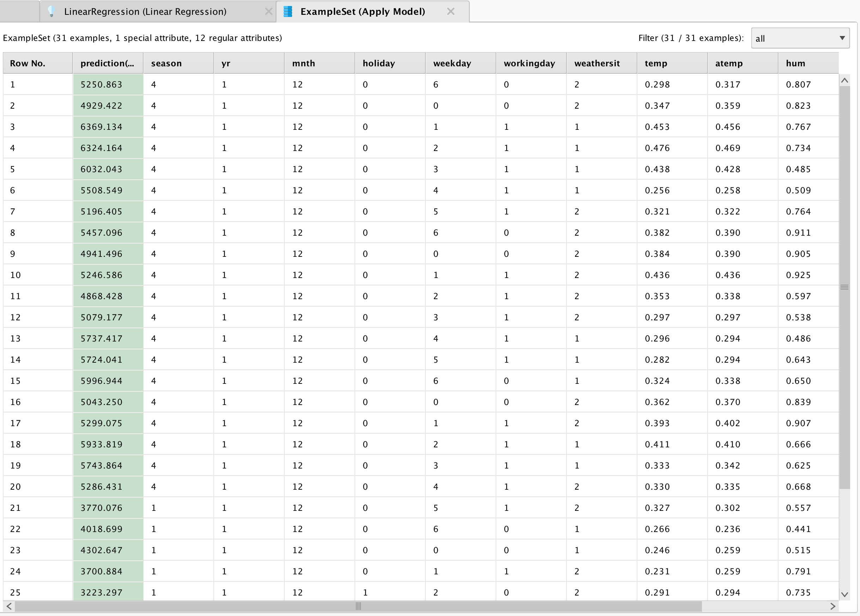Click the hum column header
Image resolution: width=860 pixels, height=616 pixels.
click(808, 63)
